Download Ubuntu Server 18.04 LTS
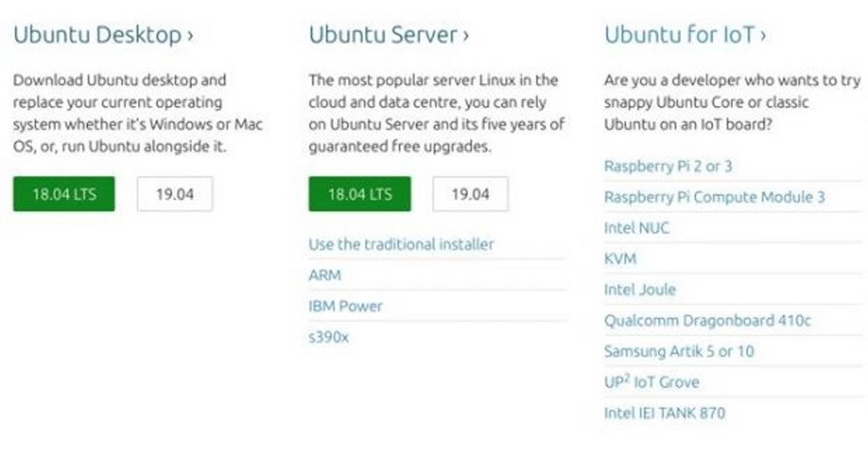 point(360,194)
